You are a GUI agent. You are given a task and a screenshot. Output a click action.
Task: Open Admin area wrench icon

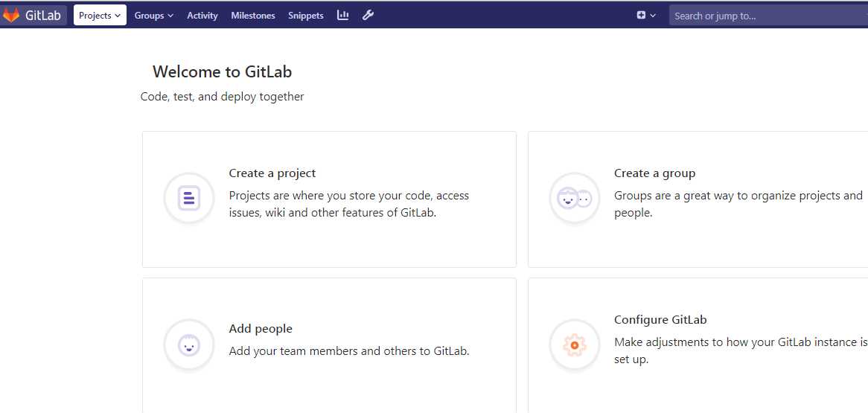(368, 16)
